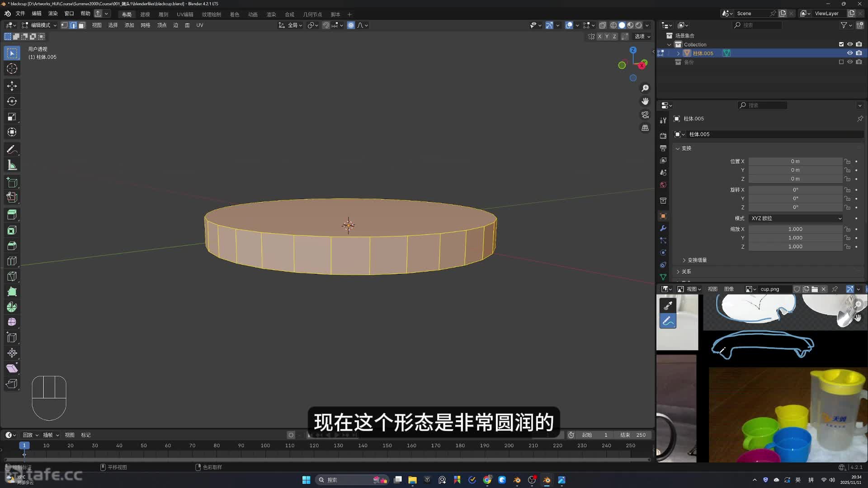Select the Scale tool

12,117
